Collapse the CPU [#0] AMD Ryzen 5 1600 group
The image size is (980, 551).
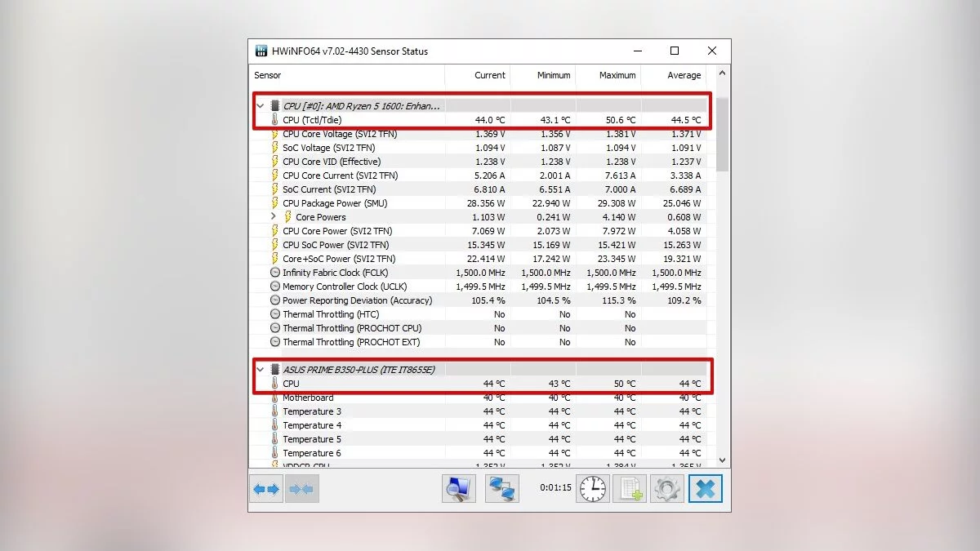pyautogui.click(x=261, y=106)
